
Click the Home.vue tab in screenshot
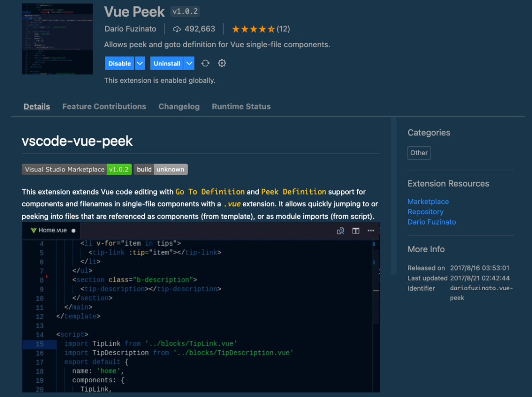(51, 231)
